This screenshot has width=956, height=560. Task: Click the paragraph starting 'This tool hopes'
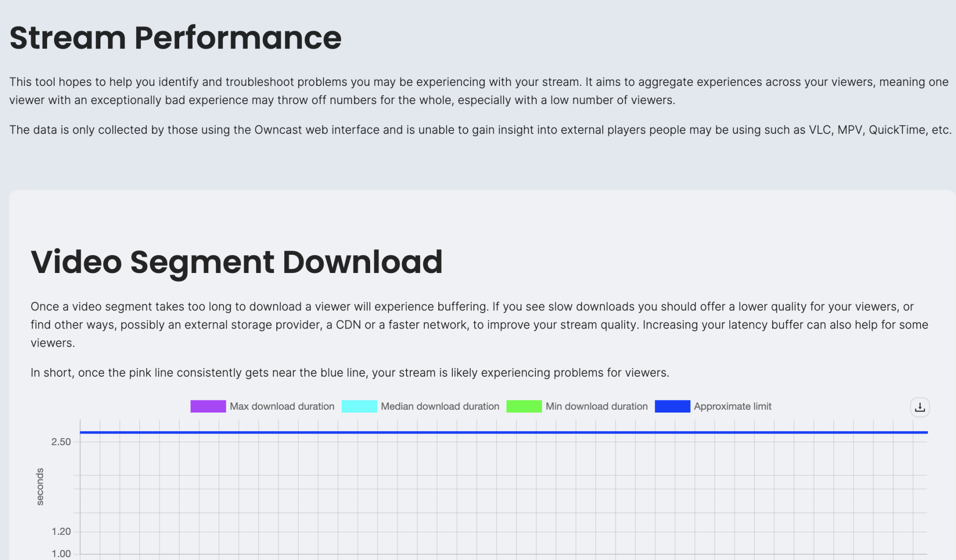[x=478, y=91]
